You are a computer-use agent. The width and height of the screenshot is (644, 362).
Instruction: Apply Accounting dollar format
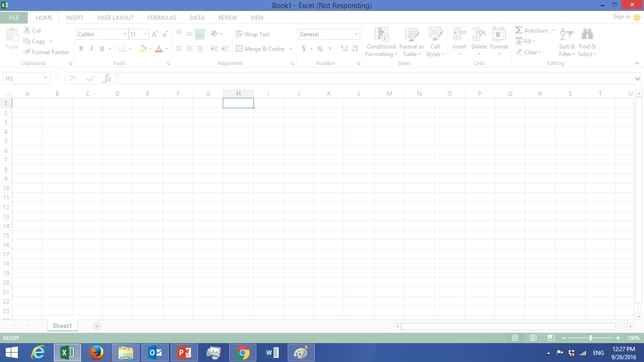click(304, 49)
